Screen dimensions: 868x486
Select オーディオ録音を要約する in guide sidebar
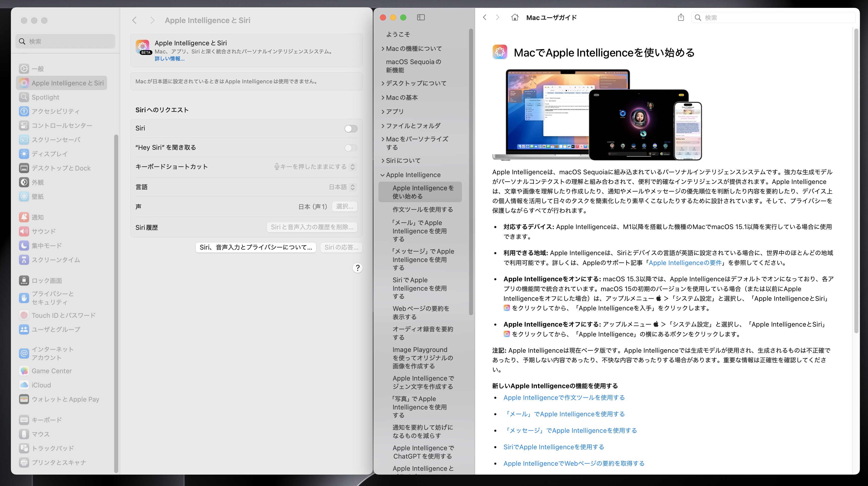(x=422, y=333)
